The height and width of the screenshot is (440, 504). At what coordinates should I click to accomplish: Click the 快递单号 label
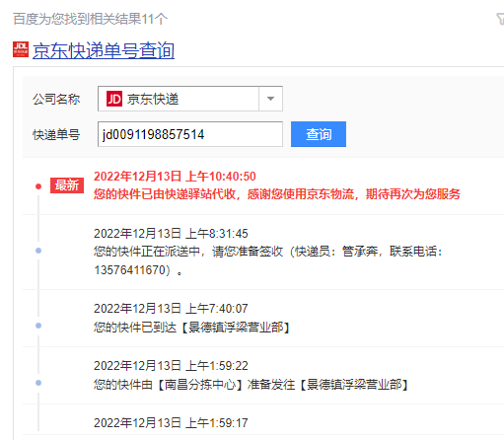coord(56,135)
